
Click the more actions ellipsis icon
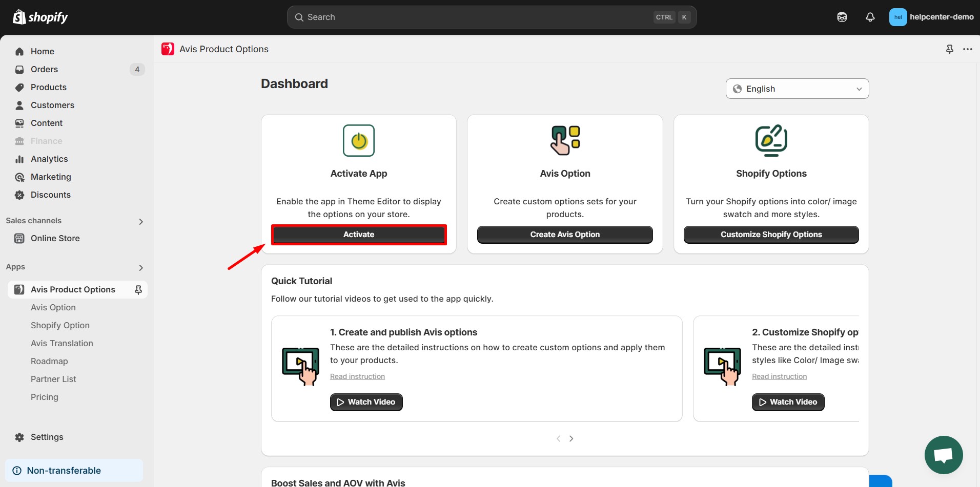coord(968,49)
